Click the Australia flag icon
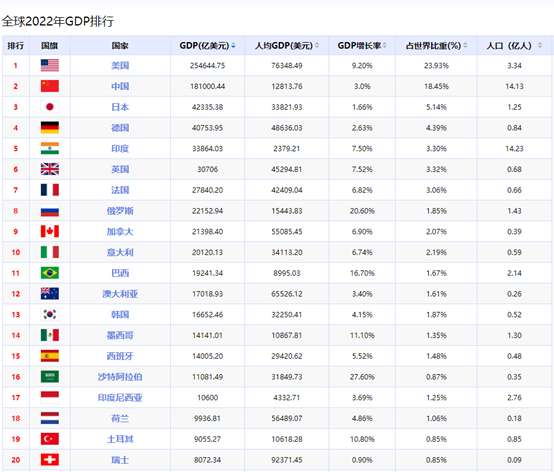This screenshot has width=554, height=472. 50,294
